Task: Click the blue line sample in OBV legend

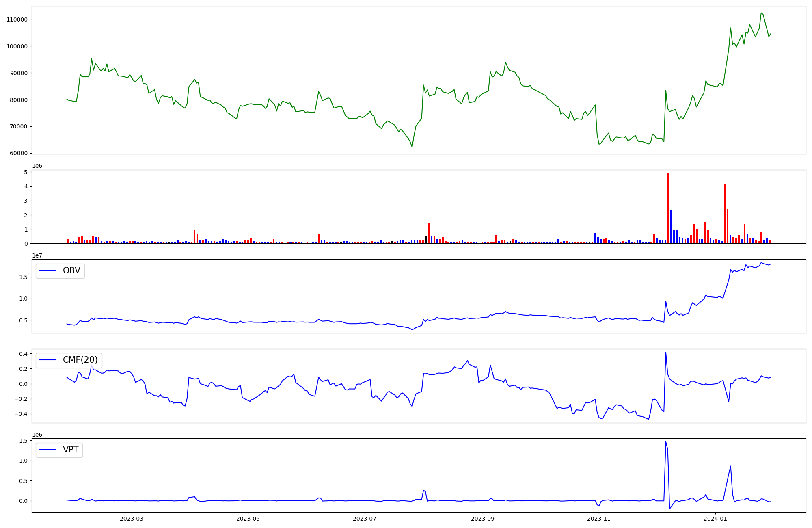Action: [48, 270]
